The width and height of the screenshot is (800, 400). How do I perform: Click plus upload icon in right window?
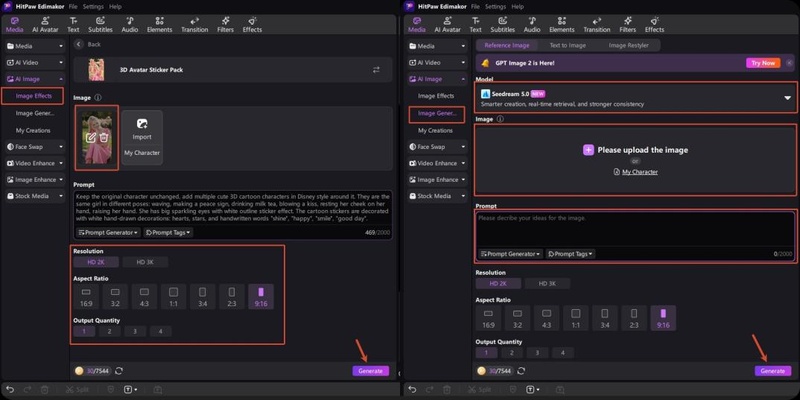[x=588, y=150]
